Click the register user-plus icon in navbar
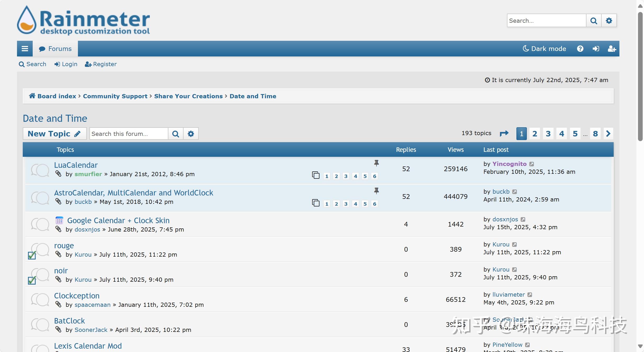 tap(612, 49)
